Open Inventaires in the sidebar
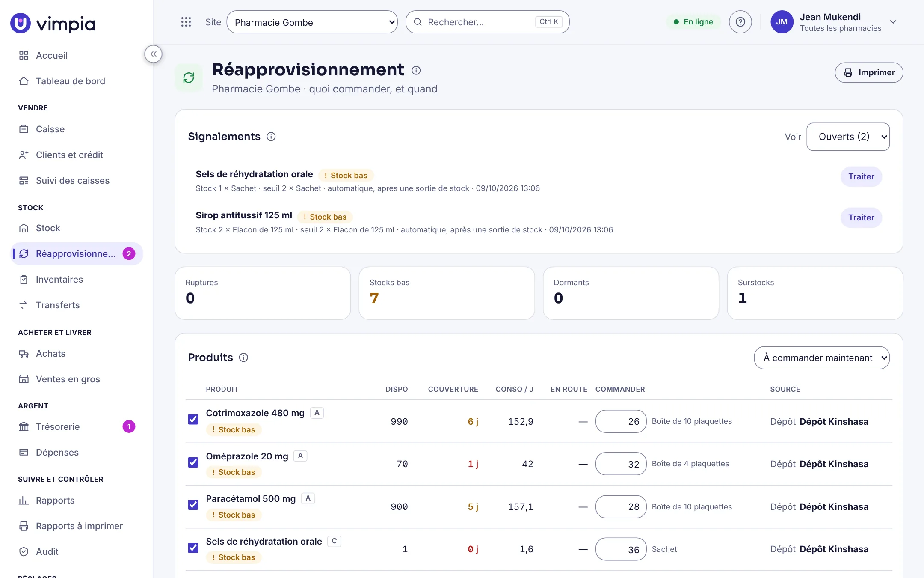This screenshot has width=924, height=578. [x=77, y=279]
